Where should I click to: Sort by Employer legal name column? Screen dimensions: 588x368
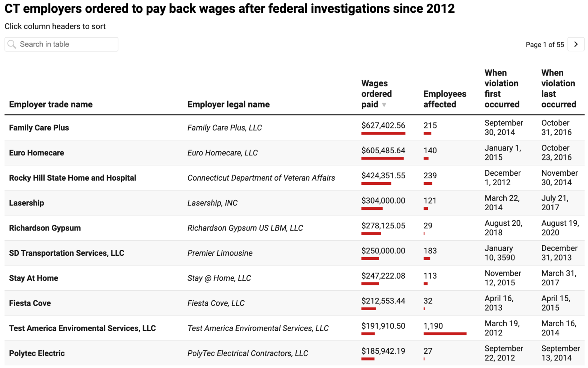pos(228,104)
